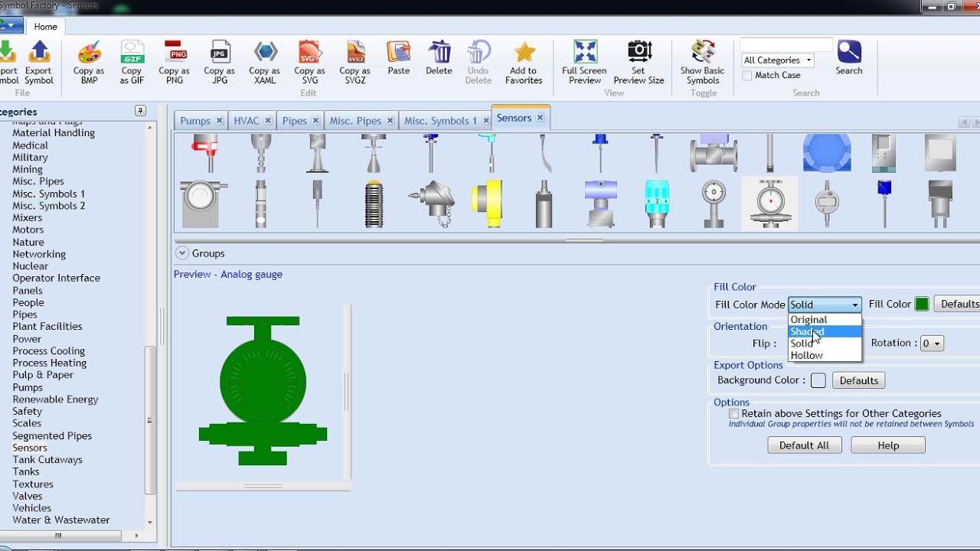Click the Paste ribbon button
This screenshot has height=551, width=980.
[x=398, y=58]
